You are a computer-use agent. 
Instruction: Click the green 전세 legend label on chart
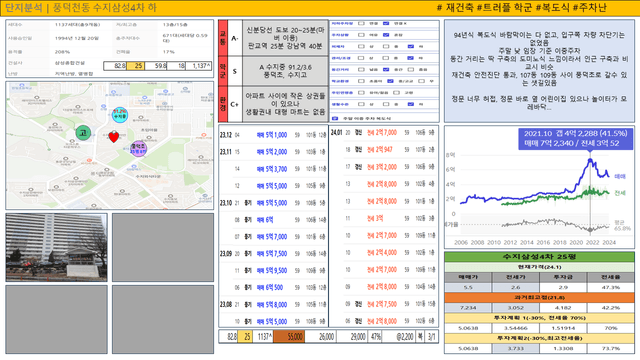coord(620,193)
